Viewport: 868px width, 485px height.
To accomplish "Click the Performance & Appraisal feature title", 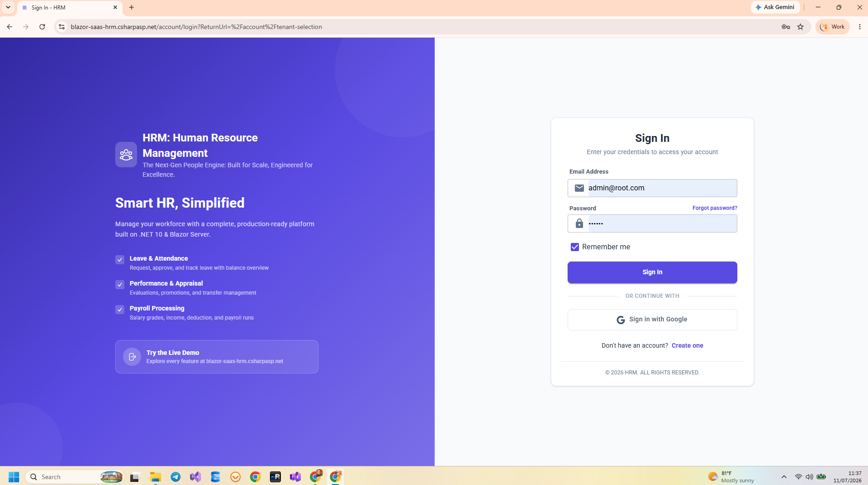I will coord(166,283).
